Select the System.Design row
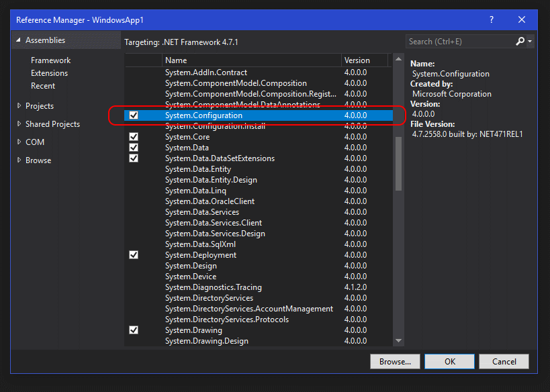 (259, 266)
